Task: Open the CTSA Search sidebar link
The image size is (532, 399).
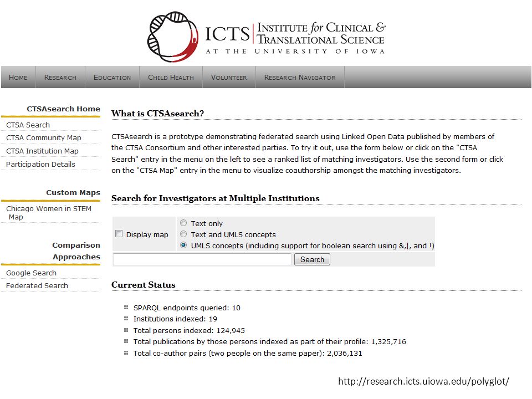Action: (28, 125)
